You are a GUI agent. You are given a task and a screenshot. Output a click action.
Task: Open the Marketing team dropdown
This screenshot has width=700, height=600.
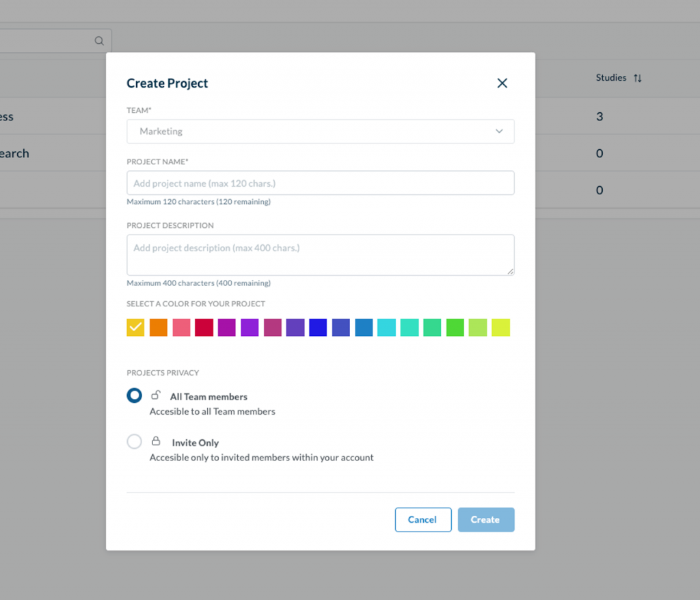[320, 131]
